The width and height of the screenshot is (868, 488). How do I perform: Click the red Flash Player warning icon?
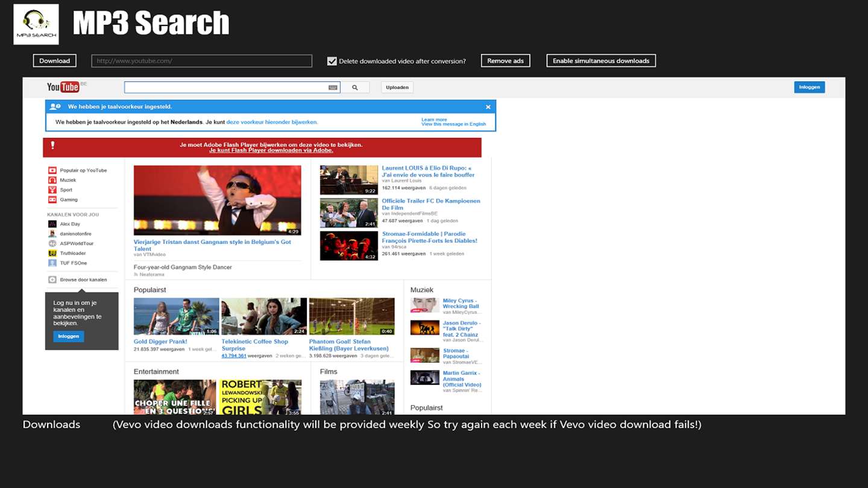click(x=52, y=145)
